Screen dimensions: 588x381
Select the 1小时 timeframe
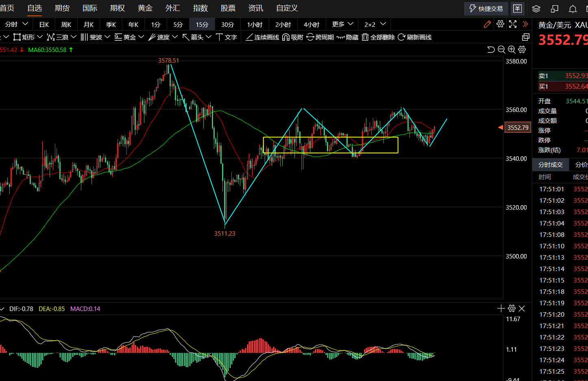[255, 24]
